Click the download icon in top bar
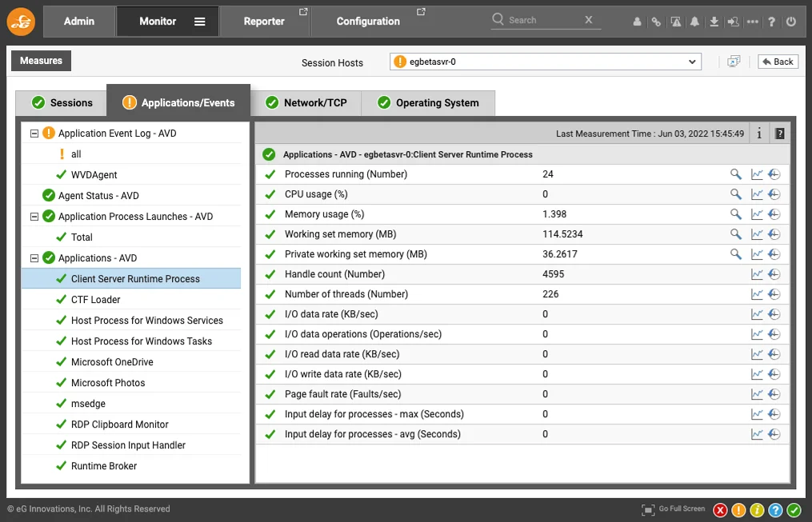 point(714,22)
